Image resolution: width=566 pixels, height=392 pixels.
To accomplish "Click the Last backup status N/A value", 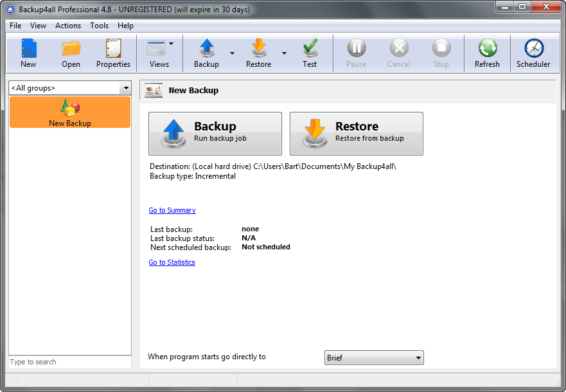I will click(x=249, y=238).
